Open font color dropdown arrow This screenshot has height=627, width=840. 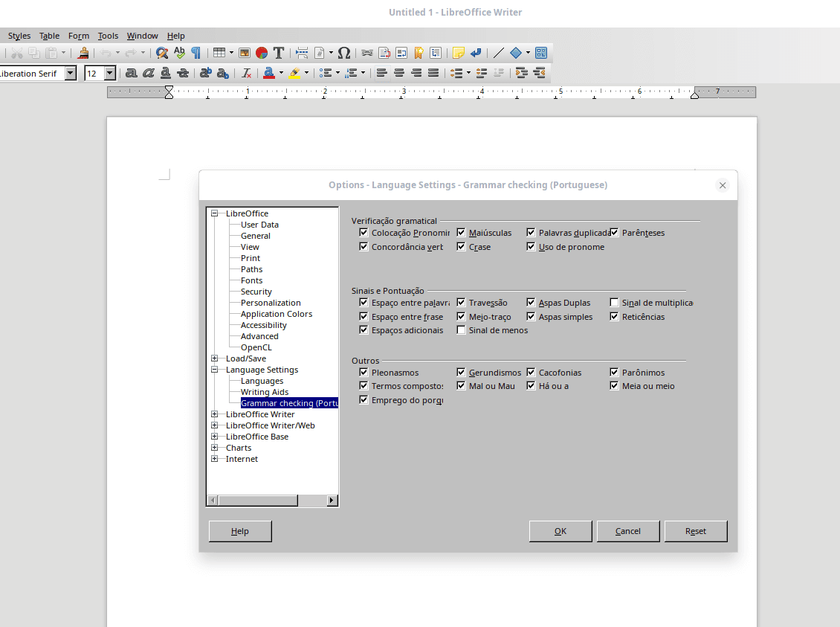pyautogui.click(x=281, y=73)
